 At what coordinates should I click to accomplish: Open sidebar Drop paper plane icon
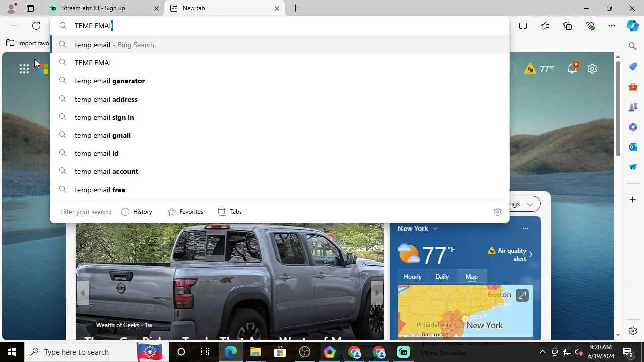click(x=633, y=167)
